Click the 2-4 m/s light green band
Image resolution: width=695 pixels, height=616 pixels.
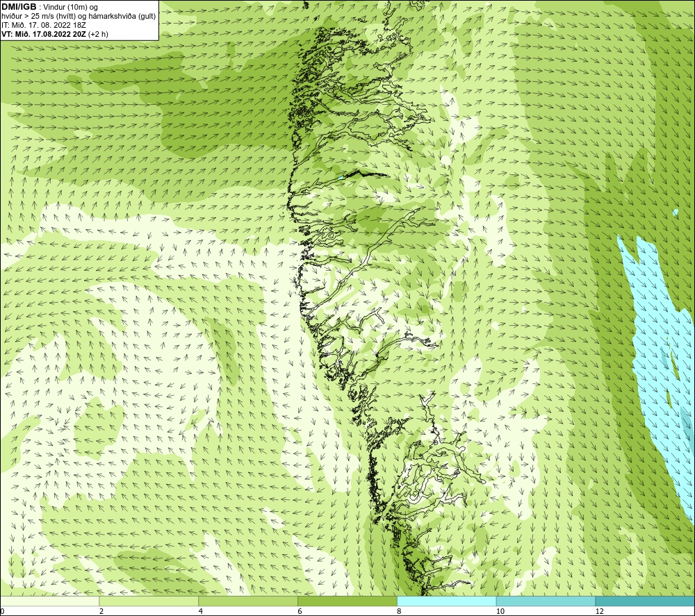(149, 601)
